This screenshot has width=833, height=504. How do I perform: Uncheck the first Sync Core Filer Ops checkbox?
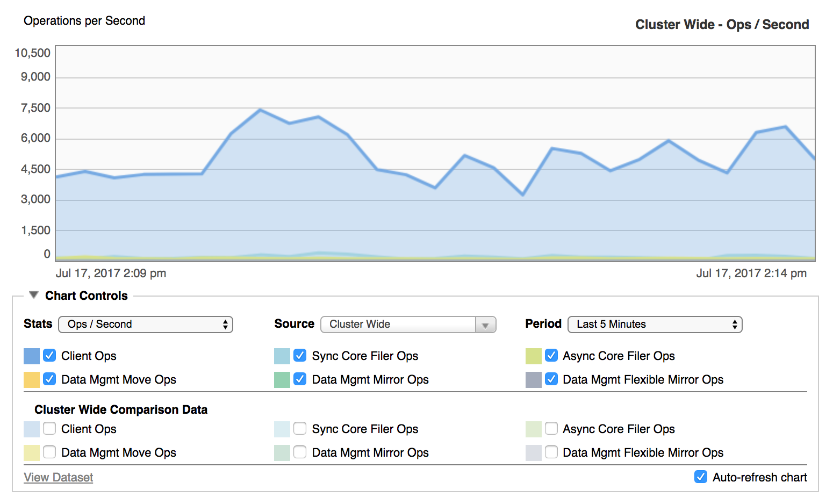[x=300, y=356]
